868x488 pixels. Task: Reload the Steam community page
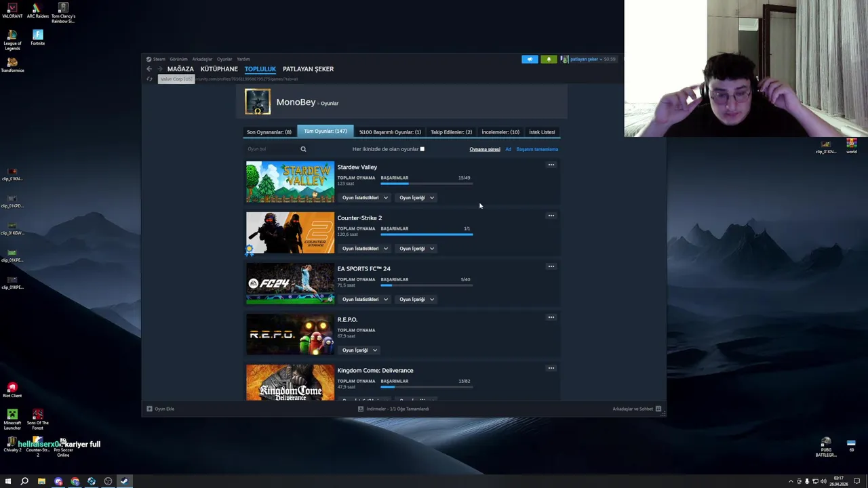(149, 79)
